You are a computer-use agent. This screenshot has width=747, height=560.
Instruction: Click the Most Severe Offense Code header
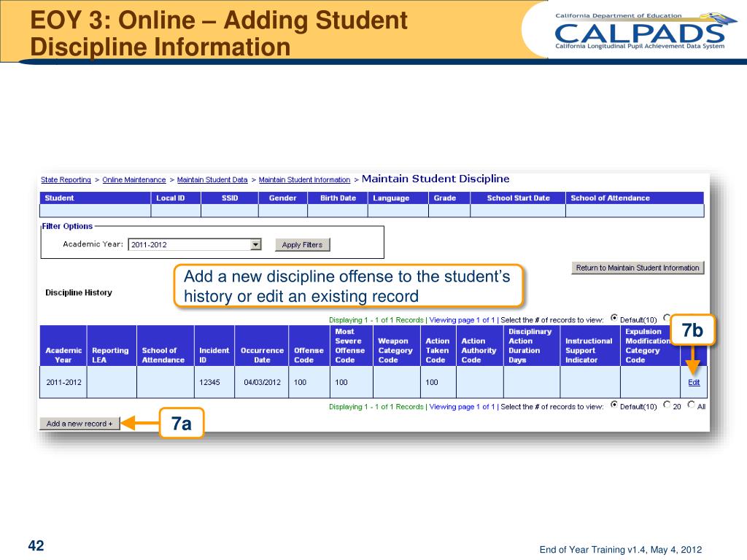point(352,346)
